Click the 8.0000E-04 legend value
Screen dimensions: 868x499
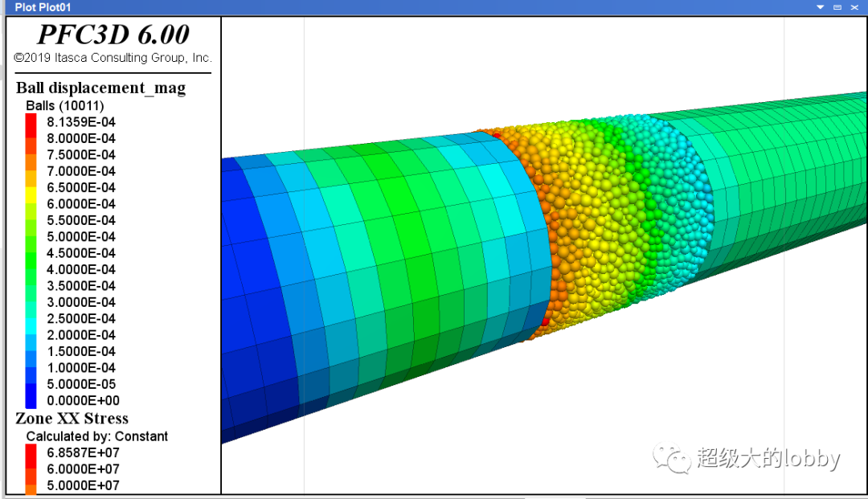coord(81,138)
